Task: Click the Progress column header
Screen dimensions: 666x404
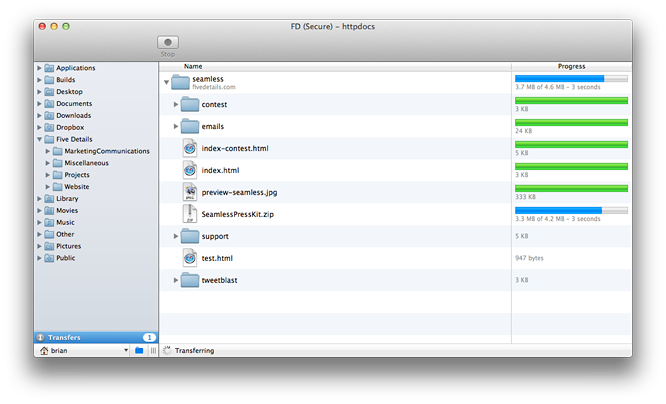Action: click(571, 66)
